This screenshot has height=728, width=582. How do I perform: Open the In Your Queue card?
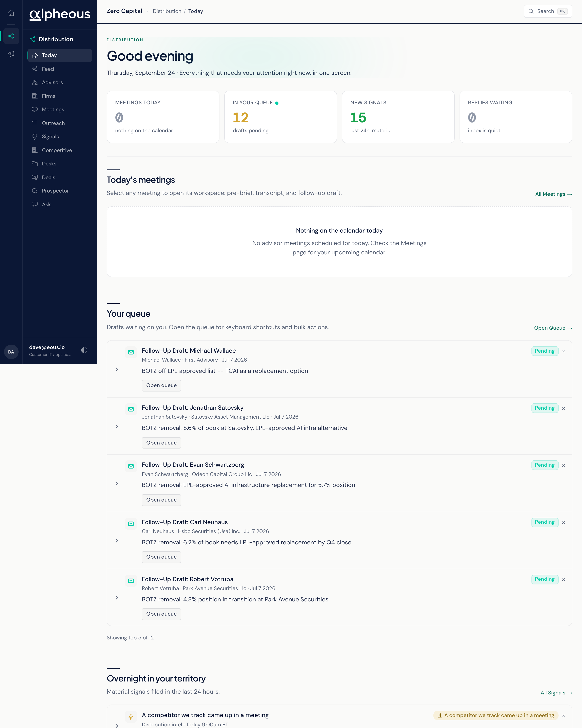point(281,117)
